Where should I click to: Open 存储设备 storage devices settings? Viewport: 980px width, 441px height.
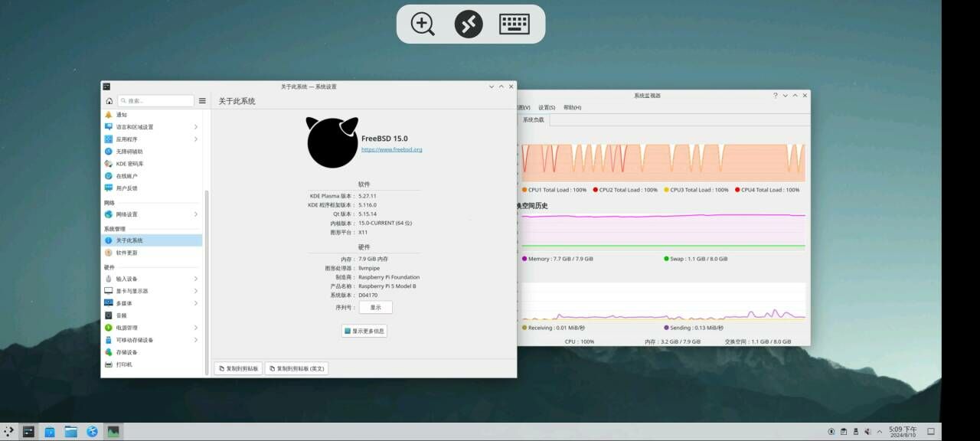[153, 352]
